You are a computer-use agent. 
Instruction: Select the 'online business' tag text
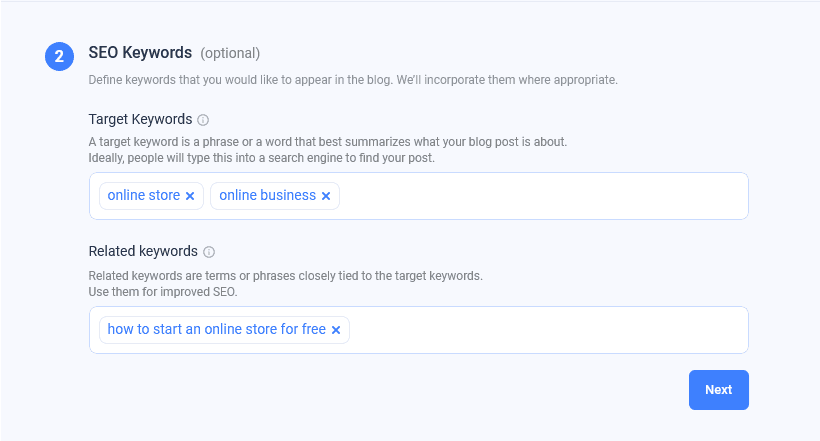pyautogui.click(x=267, y=196)
